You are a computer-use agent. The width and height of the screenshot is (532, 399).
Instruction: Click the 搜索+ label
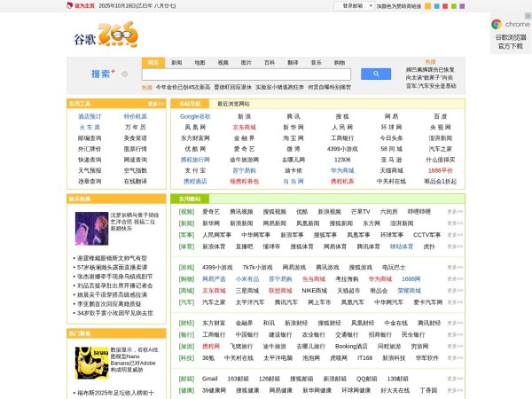coord(103,74)
